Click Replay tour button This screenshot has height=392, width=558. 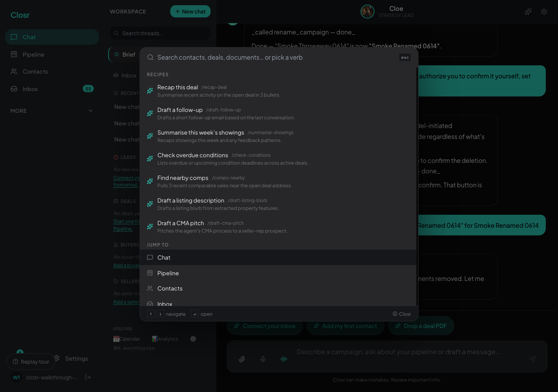tap(31, 362)
